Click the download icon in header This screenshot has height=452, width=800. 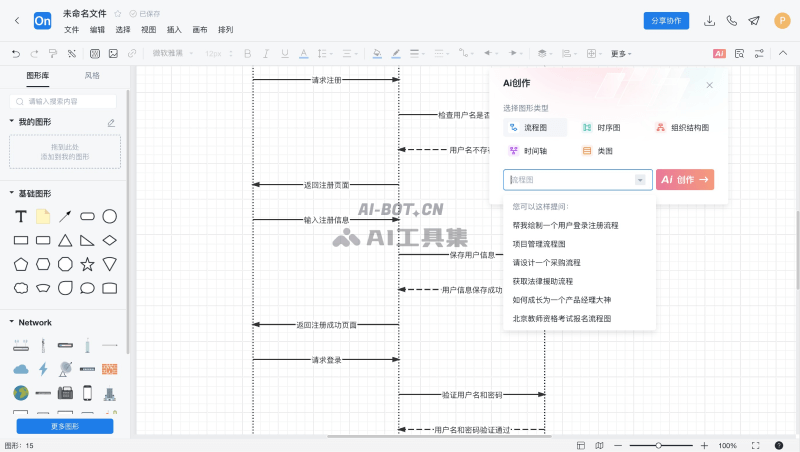pos(709,20)
